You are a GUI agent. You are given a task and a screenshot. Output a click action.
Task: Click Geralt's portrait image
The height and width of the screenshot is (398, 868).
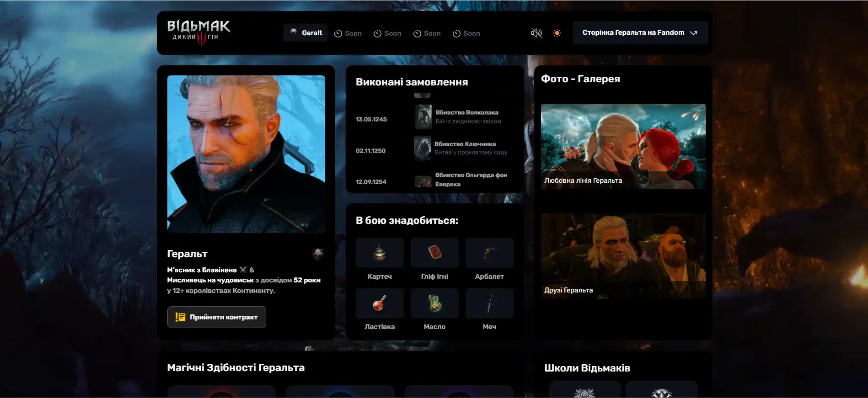tap(246, 154)
